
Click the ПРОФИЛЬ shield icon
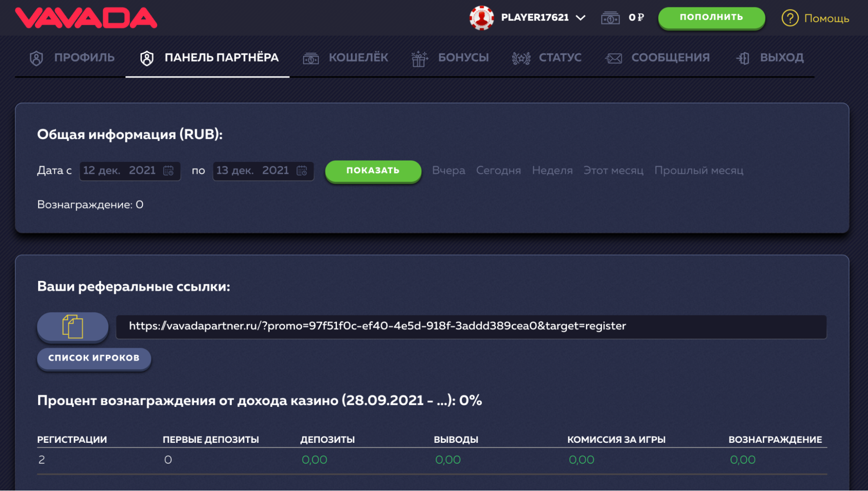point(36,58)
